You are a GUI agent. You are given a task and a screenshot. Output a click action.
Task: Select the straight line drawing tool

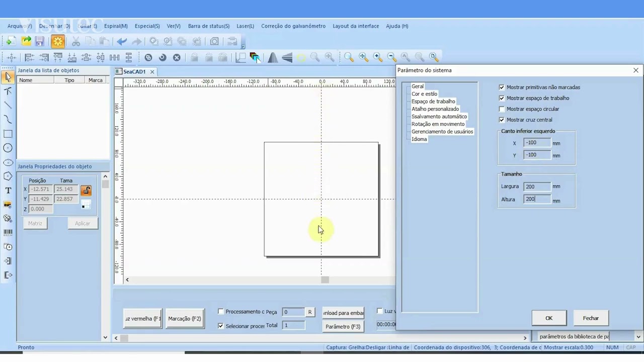click(8, 105)
